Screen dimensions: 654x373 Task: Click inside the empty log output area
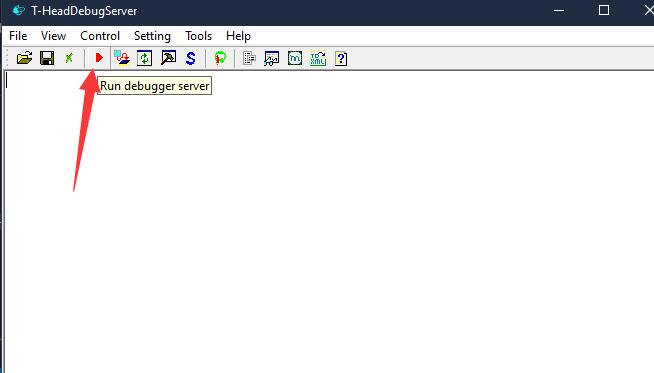tap(329, 222)
